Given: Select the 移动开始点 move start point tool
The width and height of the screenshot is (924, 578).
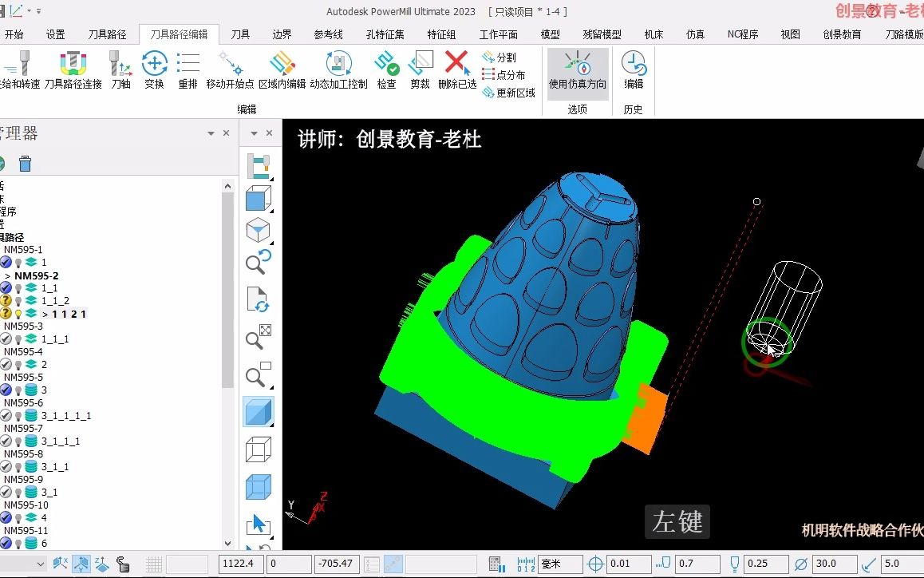Looking at the screenshot, I should pyautogui.click(x=230, y=70).
